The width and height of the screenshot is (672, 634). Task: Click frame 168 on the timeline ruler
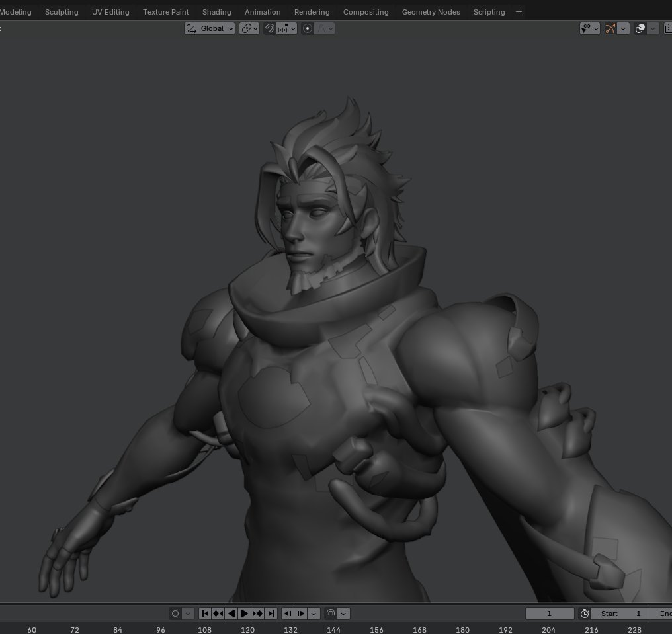(419, 630)
